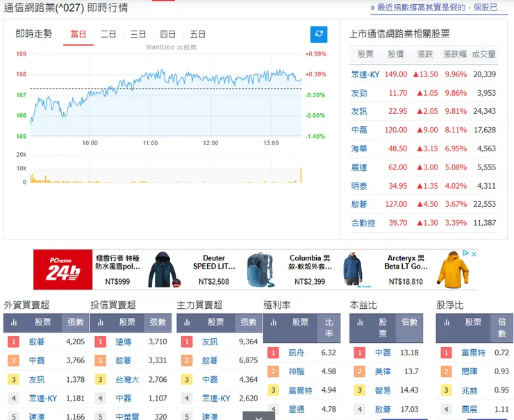
Task: Open stock 友訊 in related stocks table
Action: click(x=359, y=111)
